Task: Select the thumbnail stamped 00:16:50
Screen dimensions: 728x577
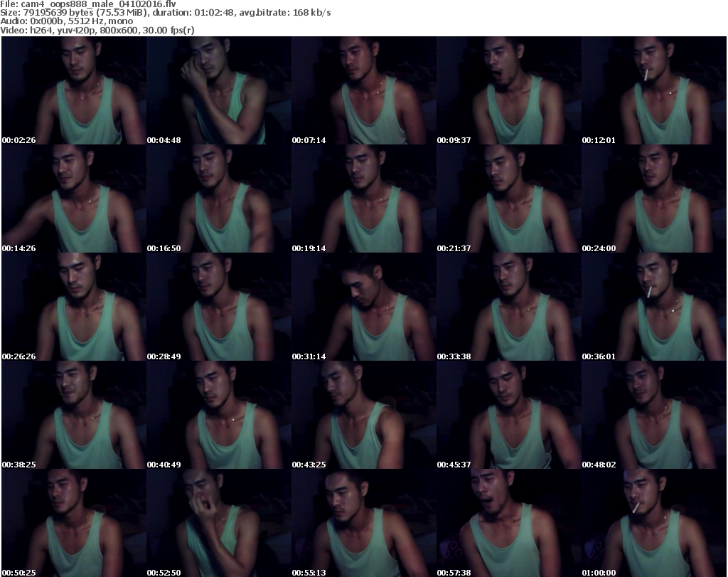Action: coord(219,198)
